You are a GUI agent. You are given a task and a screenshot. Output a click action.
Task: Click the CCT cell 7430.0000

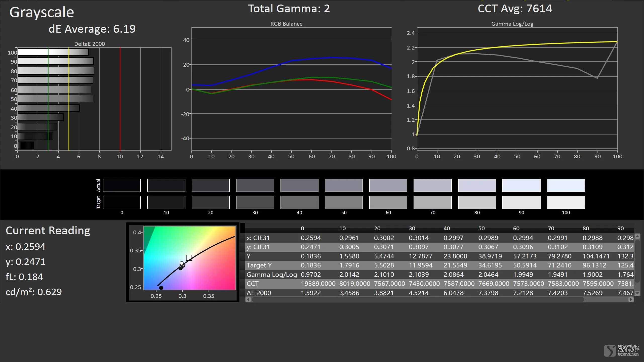click(424, 284)
